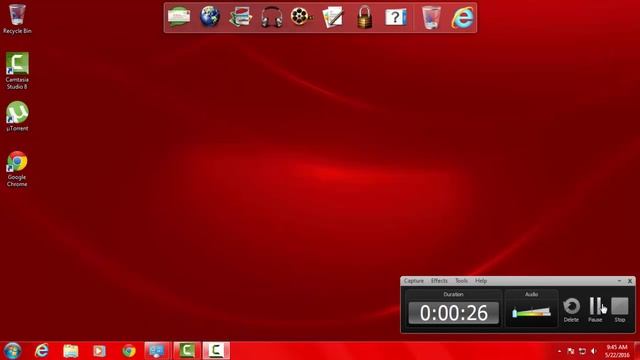
Task: Launch Internet Explorer from the taskbar
Action: point(42,351)
